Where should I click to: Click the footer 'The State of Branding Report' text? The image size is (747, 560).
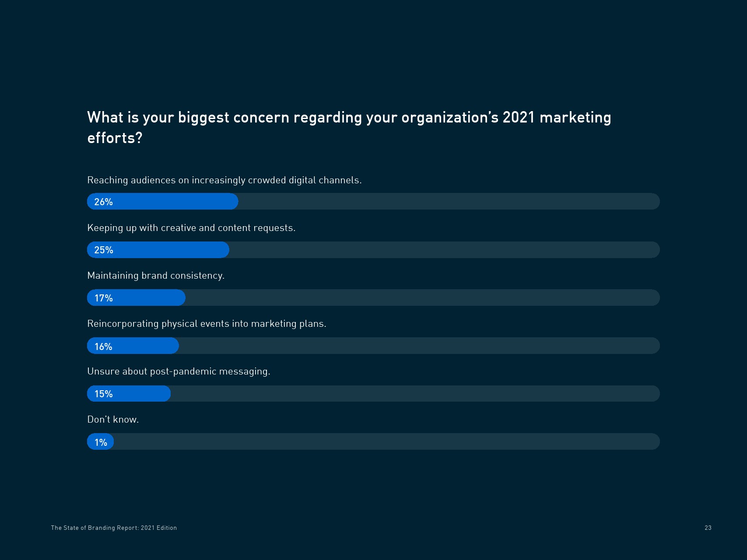(x=114, y=528)
